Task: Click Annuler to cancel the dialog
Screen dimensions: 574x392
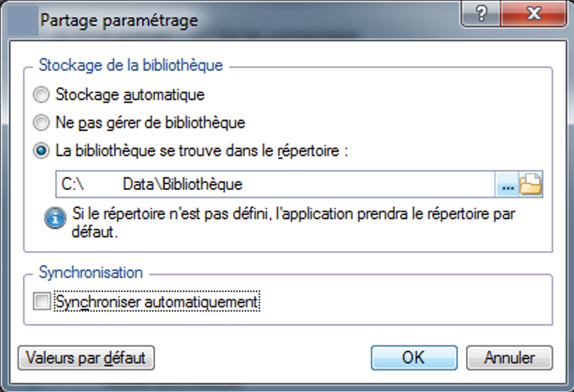Action: [509, 357]
